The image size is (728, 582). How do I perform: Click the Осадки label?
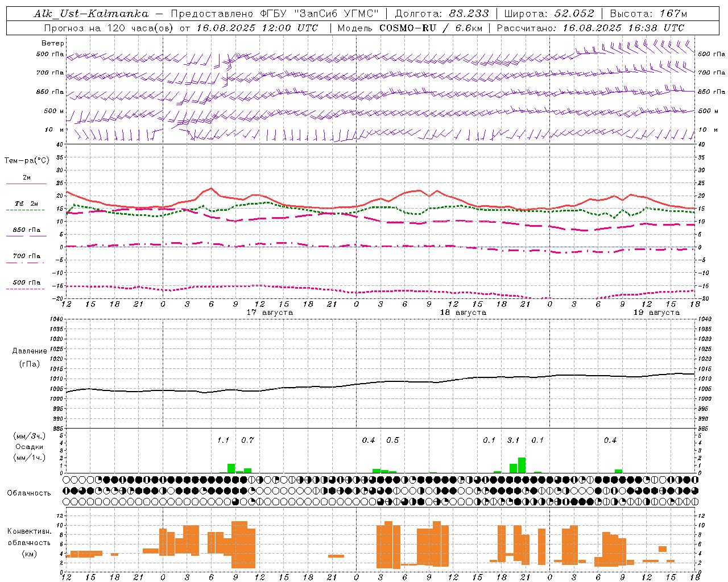30,447
